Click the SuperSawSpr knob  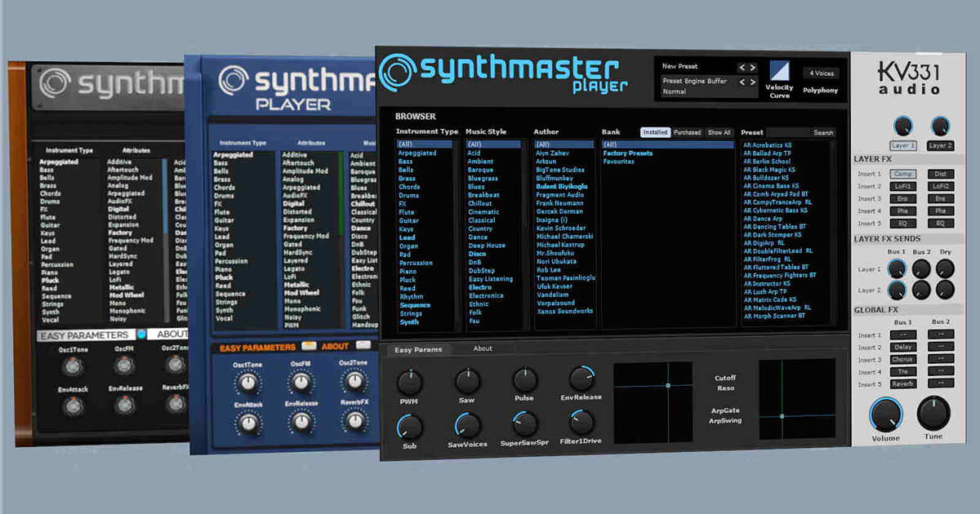click(524, 423)
